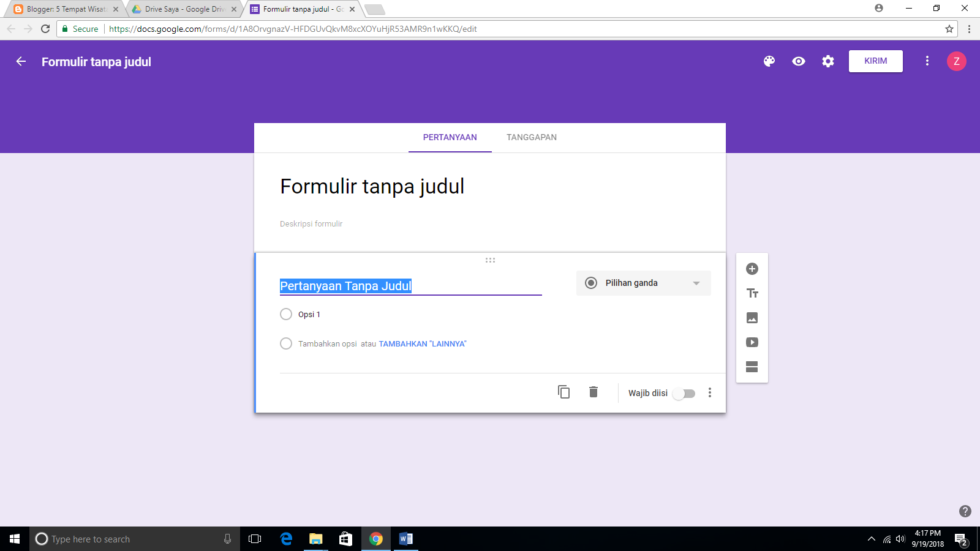
Task: Switch to the Drive Saya browser tab
Action: pos(181,9)
